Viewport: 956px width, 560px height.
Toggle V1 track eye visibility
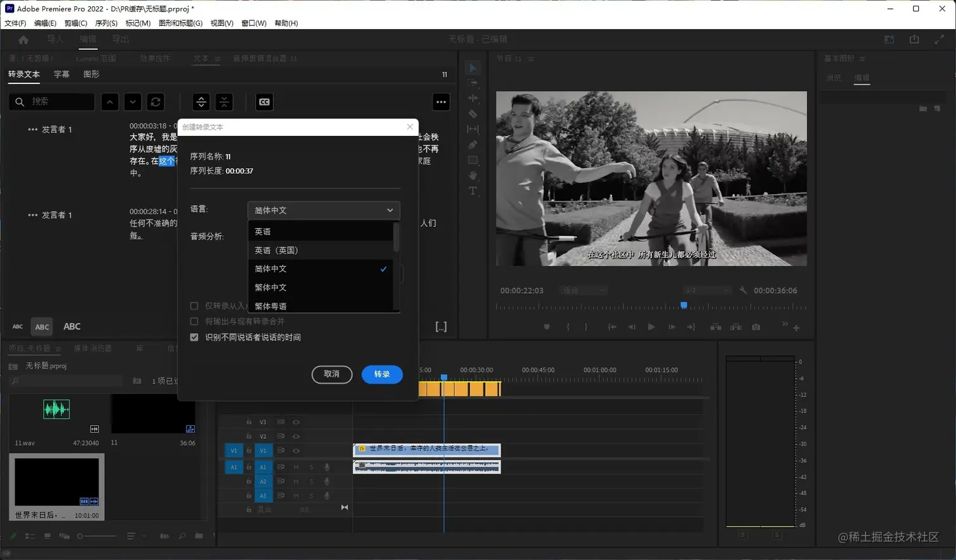(x=296, y=451)
